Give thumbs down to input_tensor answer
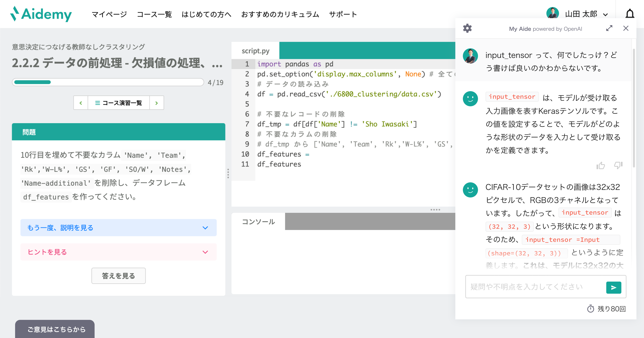Image resolution: width=644 pixels, height=338 pixels. (x=618, y=165)
